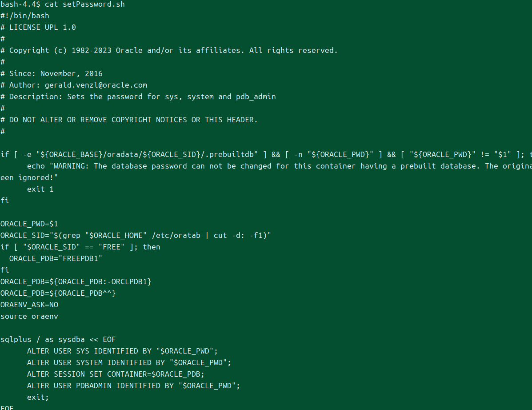This screenshot has height=410, width=532.
Task: Click the Description comment about setting passwords
Action: [x=142, y=97]
